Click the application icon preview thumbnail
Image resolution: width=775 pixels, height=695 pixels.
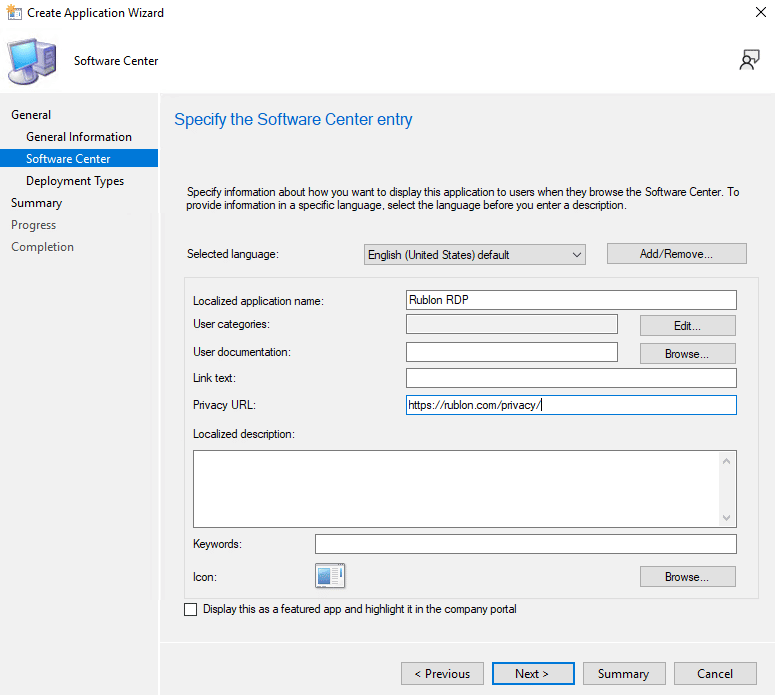tap(330, 576)
